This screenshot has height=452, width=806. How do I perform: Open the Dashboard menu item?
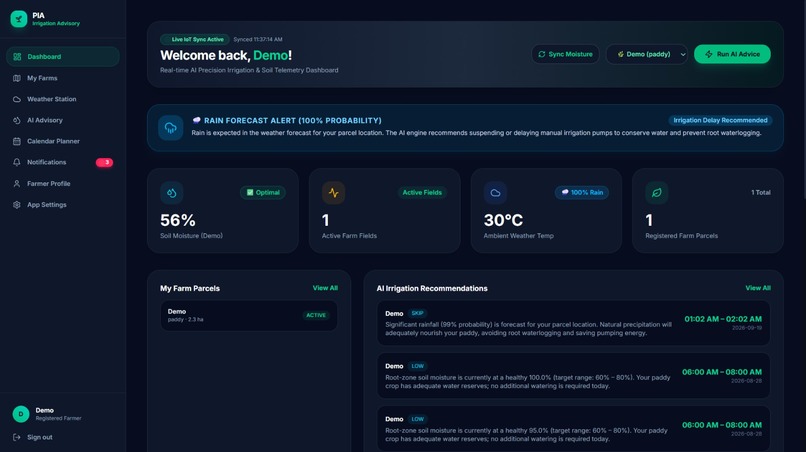pos(63,57)
